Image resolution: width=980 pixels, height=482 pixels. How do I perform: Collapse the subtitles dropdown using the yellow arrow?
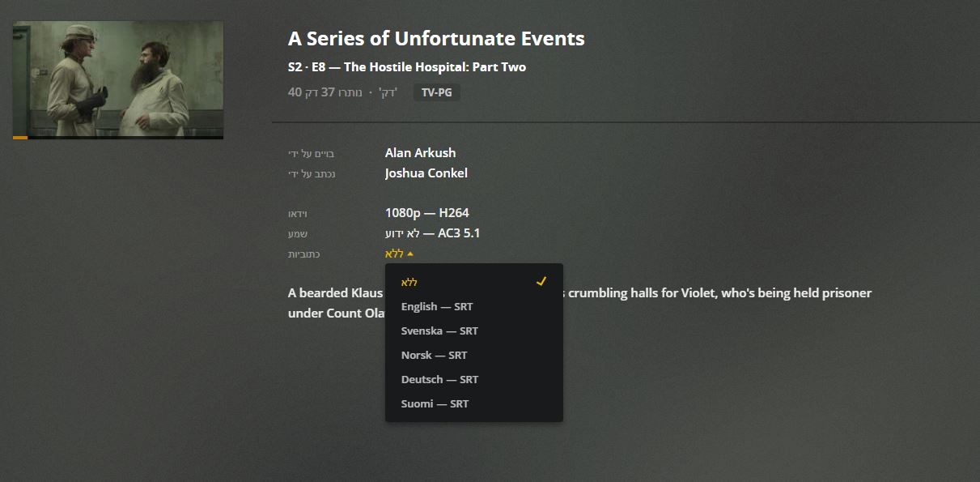pyautogui.click(x=410, y=254)
